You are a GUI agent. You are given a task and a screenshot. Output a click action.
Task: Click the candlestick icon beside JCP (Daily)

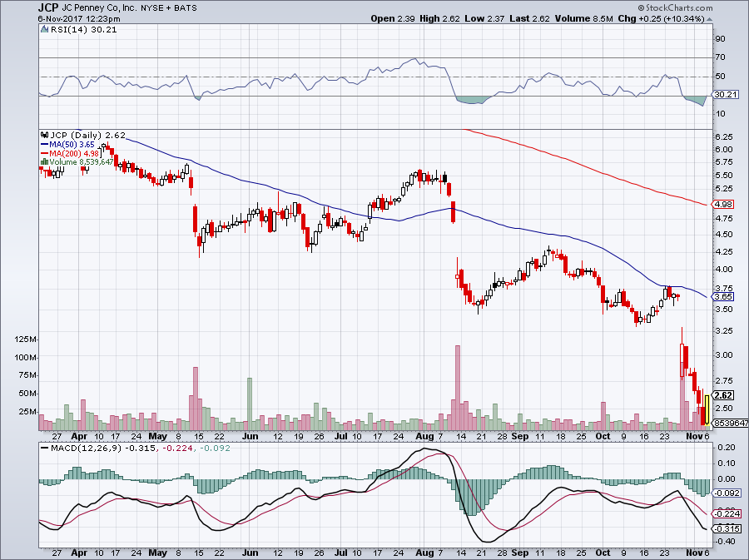[44, 135]
